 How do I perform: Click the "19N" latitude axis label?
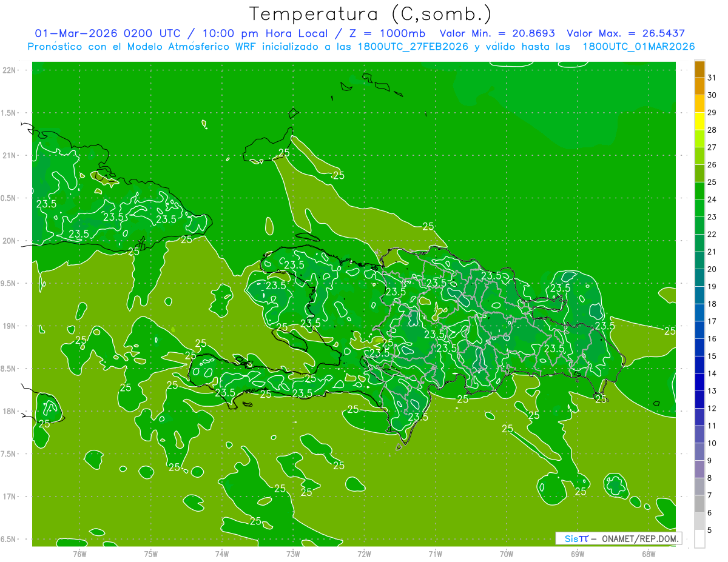tap(9, 326)
